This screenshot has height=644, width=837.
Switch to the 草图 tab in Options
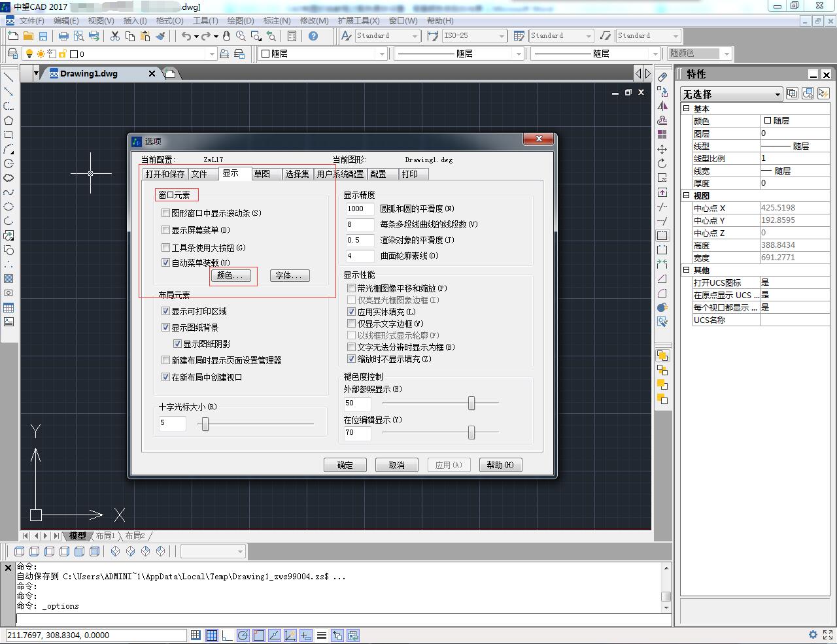tap(266, 173)
